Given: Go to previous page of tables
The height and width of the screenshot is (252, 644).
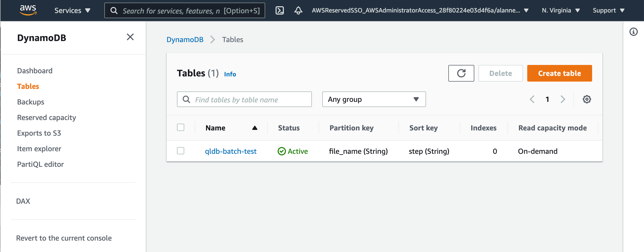Looking at the screenshot, I should point(532,99).
